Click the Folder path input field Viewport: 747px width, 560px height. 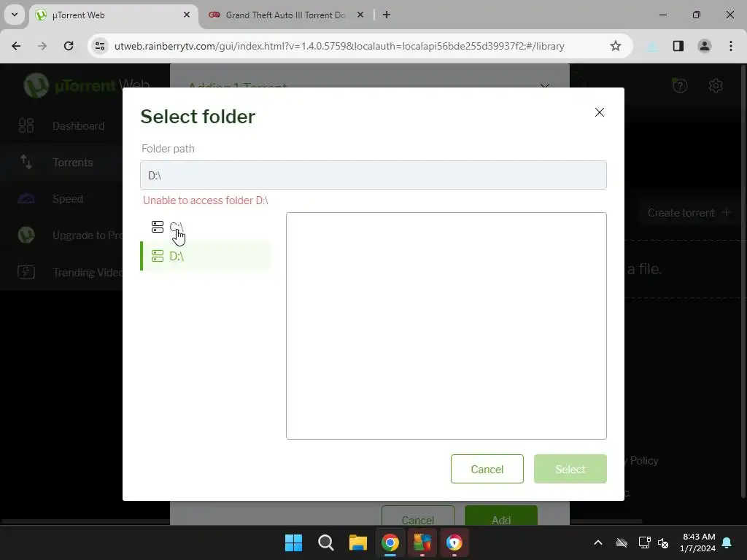373,175
